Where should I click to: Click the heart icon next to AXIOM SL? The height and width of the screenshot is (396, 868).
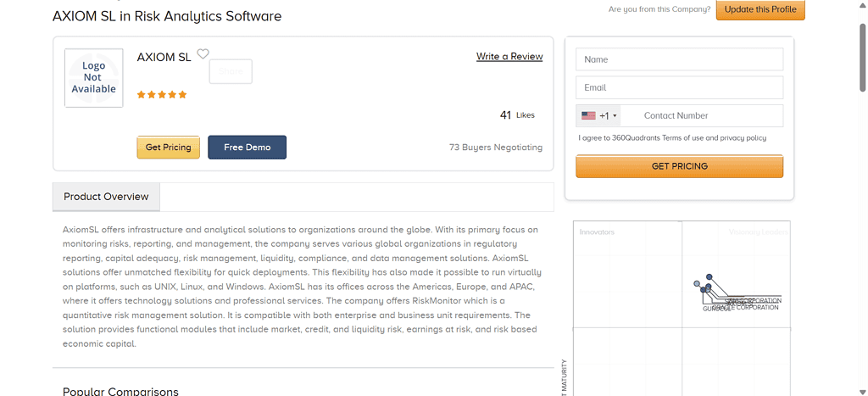coord(203,53)
